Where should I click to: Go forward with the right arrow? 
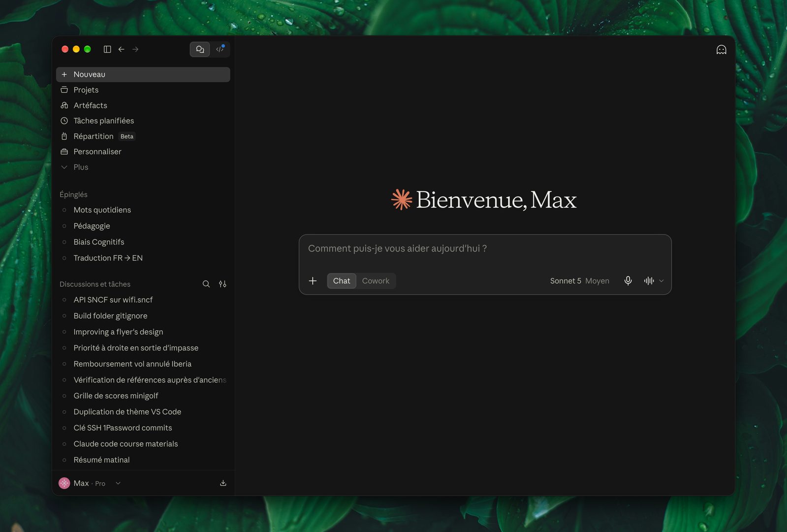(135, 49)
